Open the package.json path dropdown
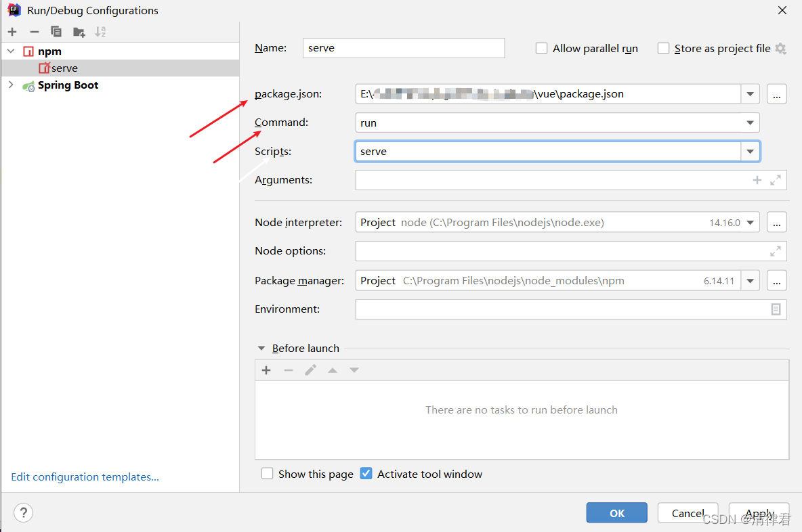 point(751,94)
